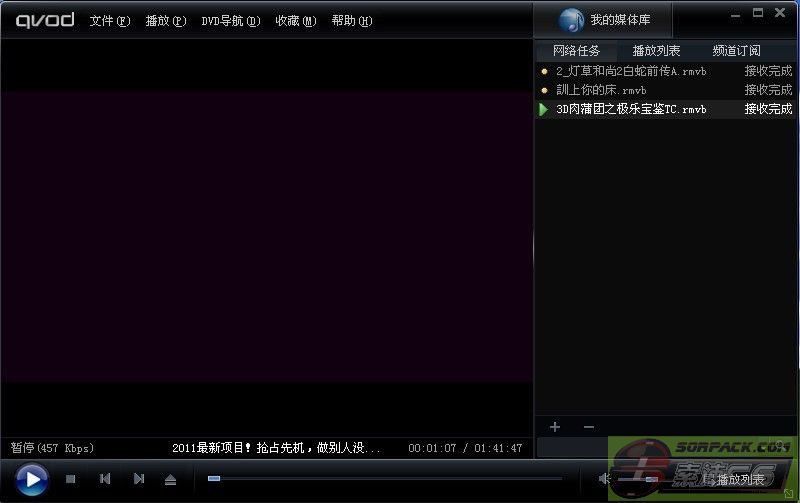Add a task with the plus icon
This screenshot has width=800, height=503.
[555, 427]
